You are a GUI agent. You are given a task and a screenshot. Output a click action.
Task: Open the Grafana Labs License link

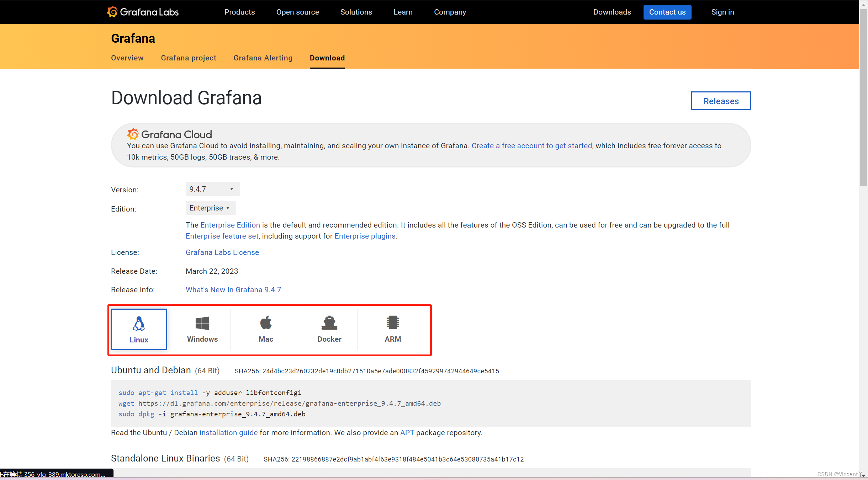[x=222, y=252]
